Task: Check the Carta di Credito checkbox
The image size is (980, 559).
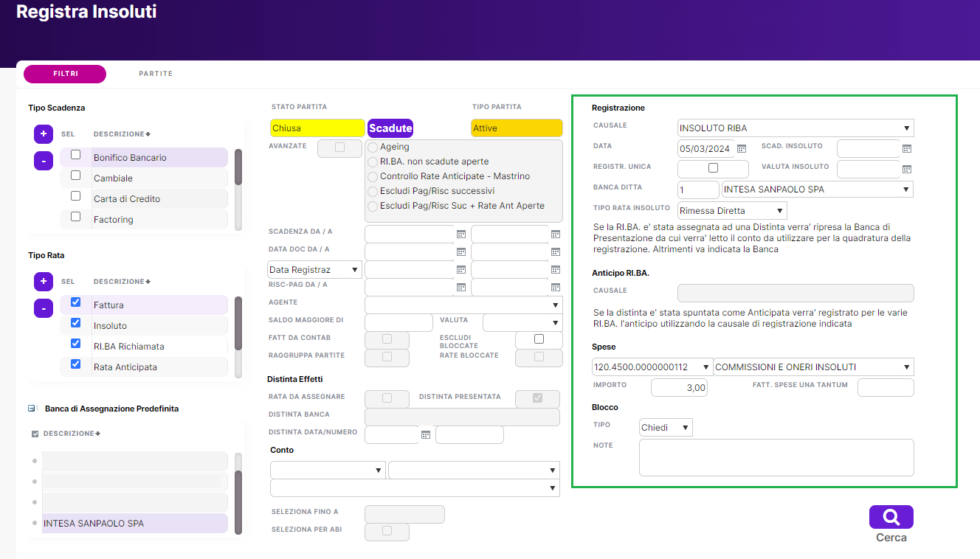Action: coord(75,196)
